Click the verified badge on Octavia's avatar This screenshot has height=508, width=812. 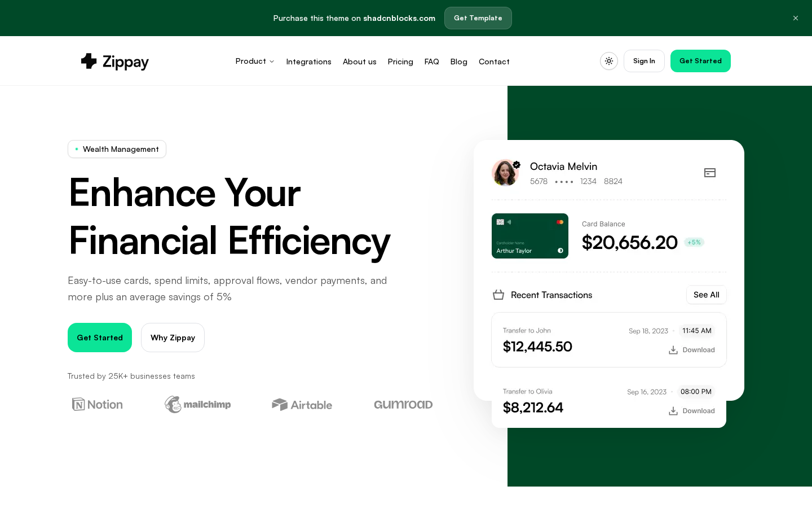point(517,164)
